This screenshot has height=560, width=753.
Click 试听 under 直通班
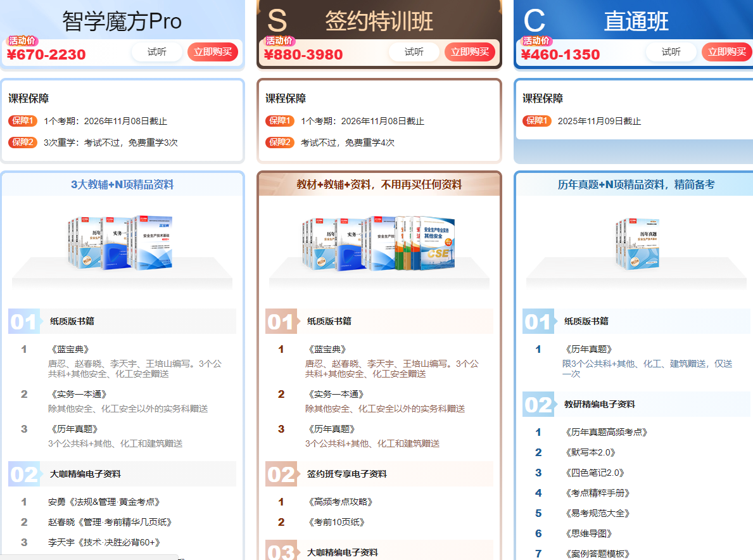pyautogui.click(x=671, y=52)
